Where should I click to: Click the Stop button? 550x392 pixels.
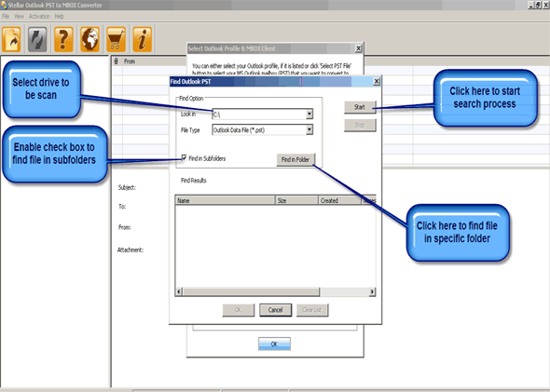coord(360,125)
